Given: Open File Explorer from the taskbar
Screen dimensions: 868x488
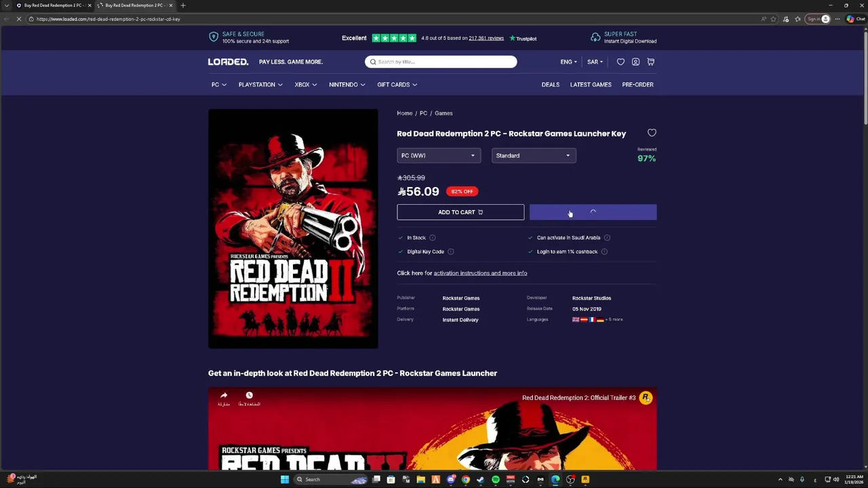Looking at the screenshot, I should (x=421, y=479).
